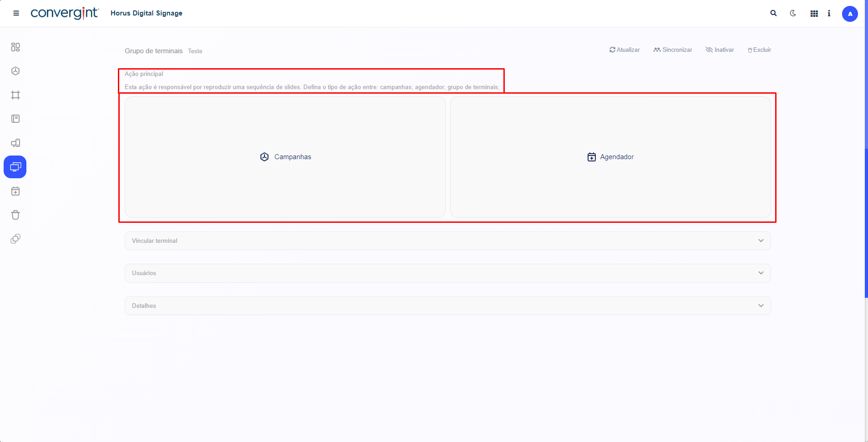Viewport: 868px width, 442px height.
Task: Select the Campanhas action card
Action: click(285, 157)
